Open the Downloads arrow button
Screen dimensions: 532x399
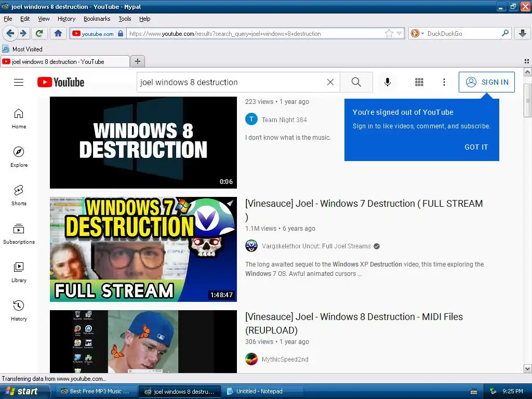click(x=523, y=33)
